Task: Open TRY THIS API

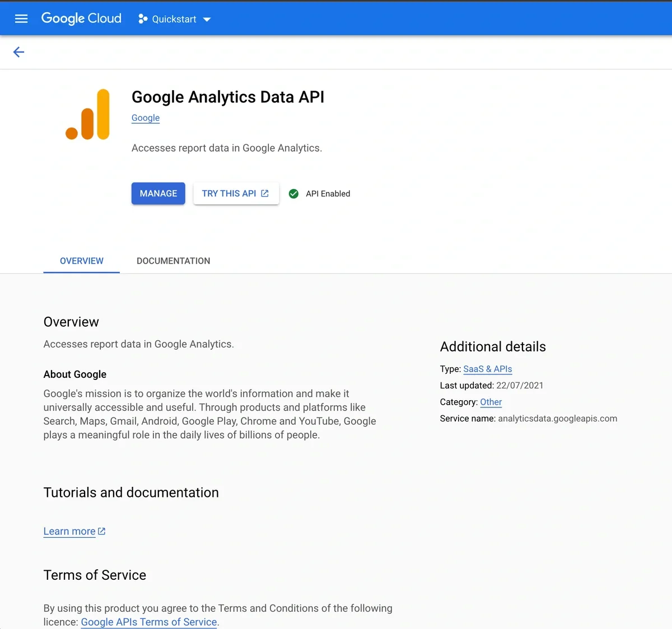Action: click(230, 193)
